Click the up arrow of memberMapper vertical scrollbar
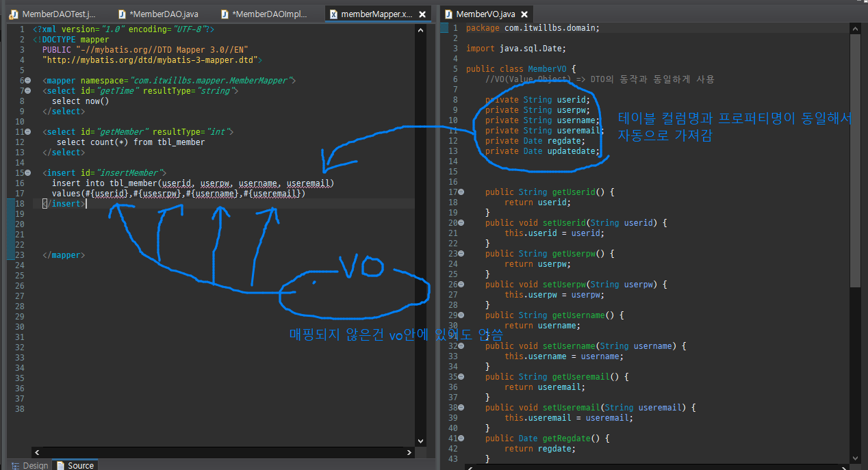The width and height of the screenshot is (868, 470). tap(420, 30)
